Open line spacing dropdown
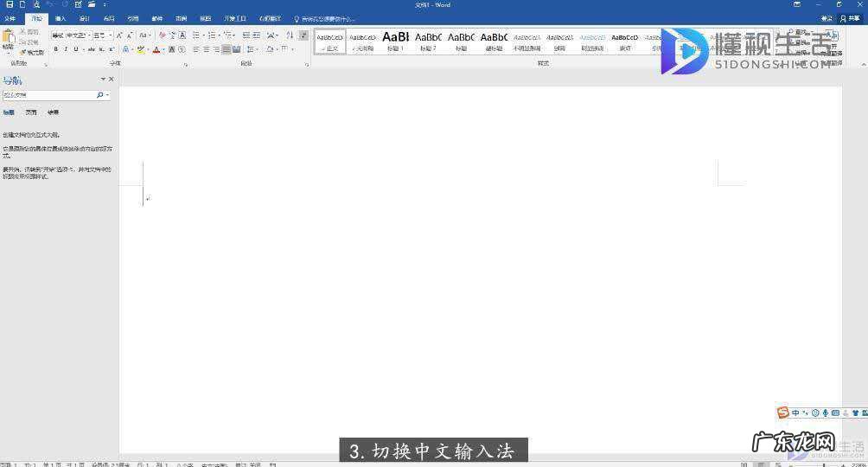 click(252, 49)
